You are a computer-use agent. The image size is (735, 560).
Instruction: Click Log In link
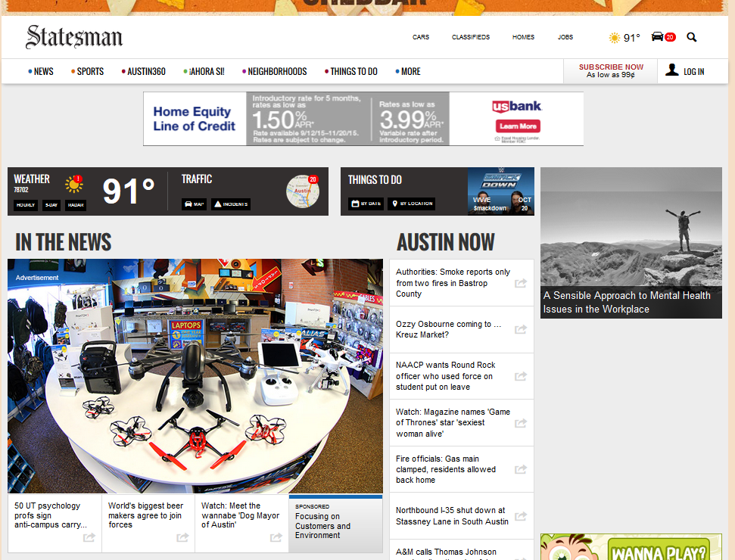(x=694, y=72)
